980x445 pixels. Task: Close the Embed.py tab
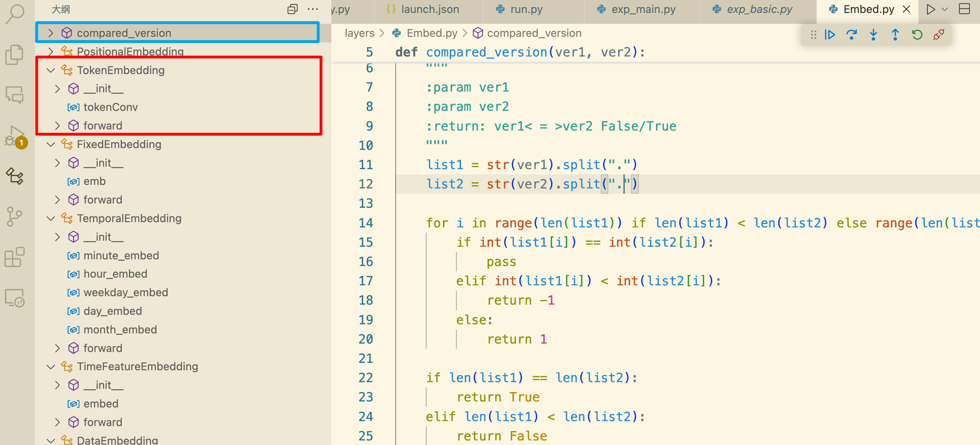[906, 9]
